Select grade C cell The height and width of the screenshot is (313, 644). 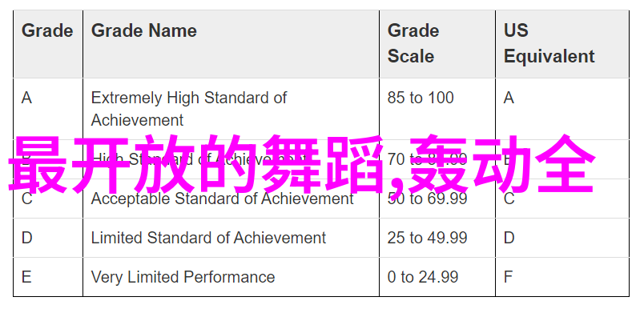click(x=47, y=199)
